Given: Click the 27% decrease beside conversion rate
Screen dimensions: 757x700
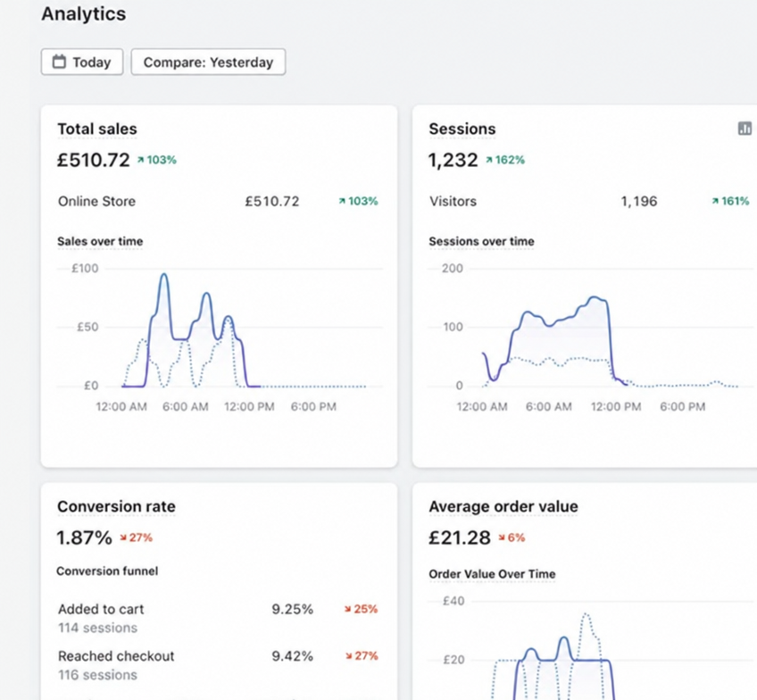Looking at the screenshot, I should tap(137, 537).
